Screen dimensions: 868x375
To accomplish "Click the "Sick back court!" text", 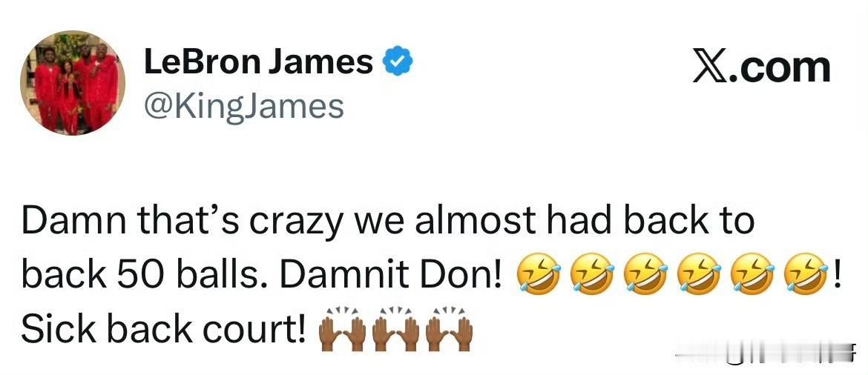I will [x=165, y=331].
